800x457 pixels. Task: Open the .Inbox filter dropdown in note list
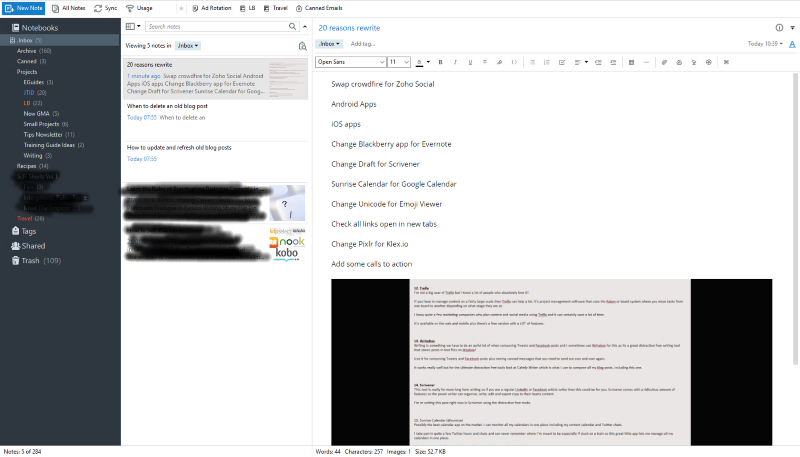click(x=188, y=46)
